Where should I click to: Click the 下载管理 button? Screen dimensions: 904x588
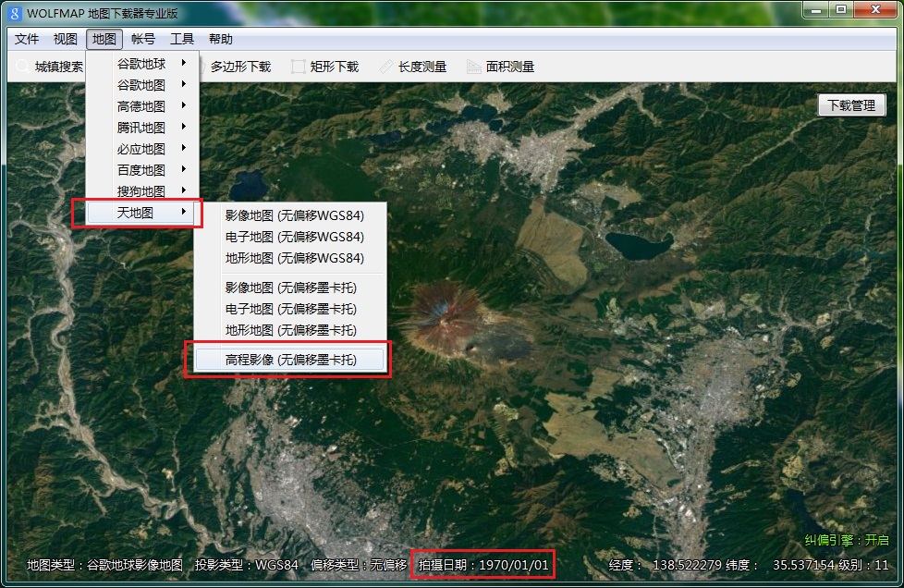coord(851,105)
